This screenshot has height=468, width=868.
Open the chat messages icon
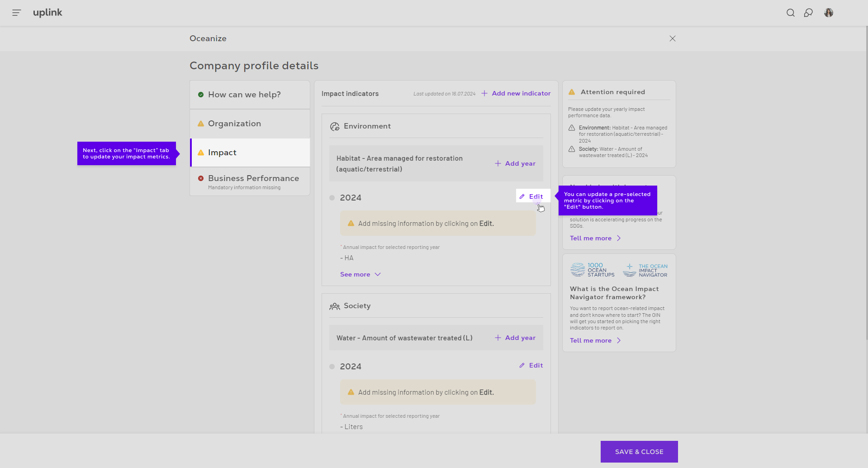pyautogui.click(x=808, y=13)
